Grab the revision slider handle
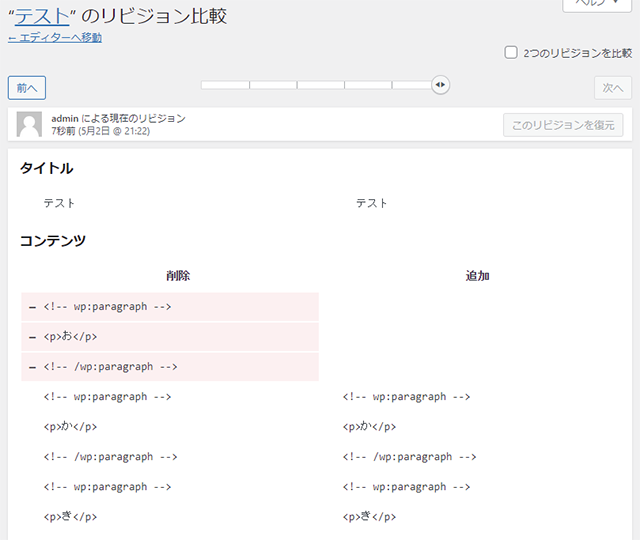Image resolution: width=640 pixels, height=540 pixels. (440, 85)
